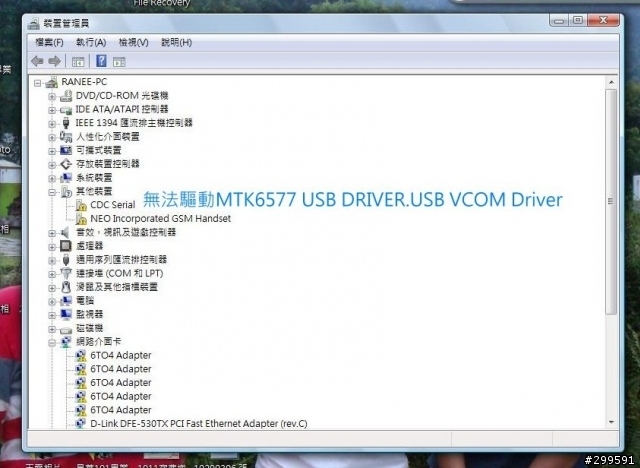
Task: Click the D-Link DFE-530TX adapter icon
Action: coord(81,424)
